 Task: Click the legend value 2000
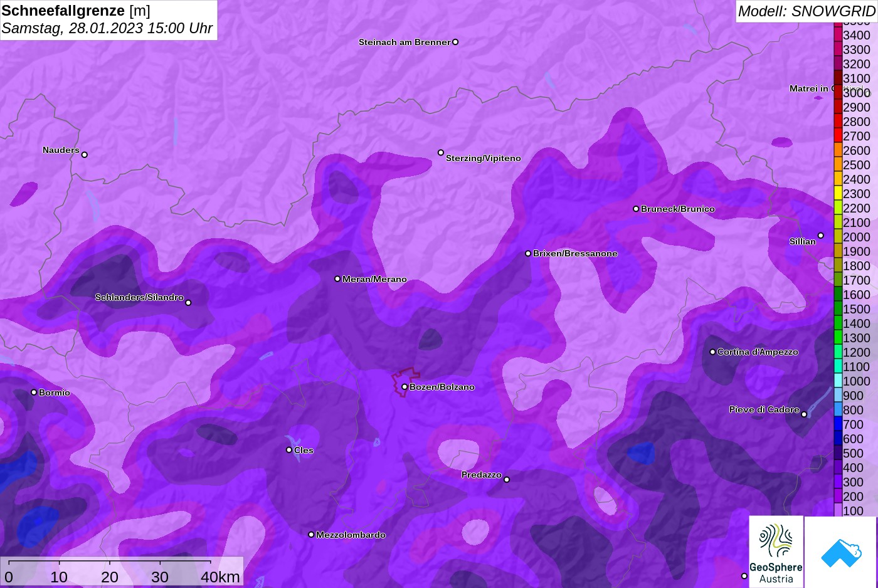click(x=857, y=237)
